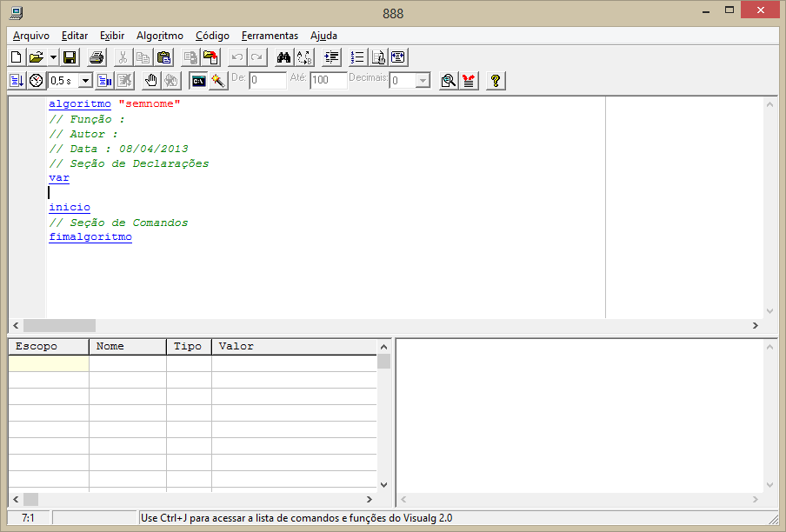Click the magic wand random values icon
This screenshot has height=532, width=786.
pyautogui.click(x=218, y=81)
